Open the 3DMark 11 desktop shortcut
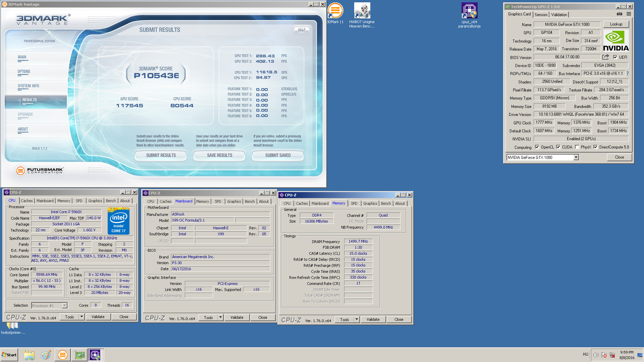This screenshot has width=644, height=362. [x=335, y=13]
